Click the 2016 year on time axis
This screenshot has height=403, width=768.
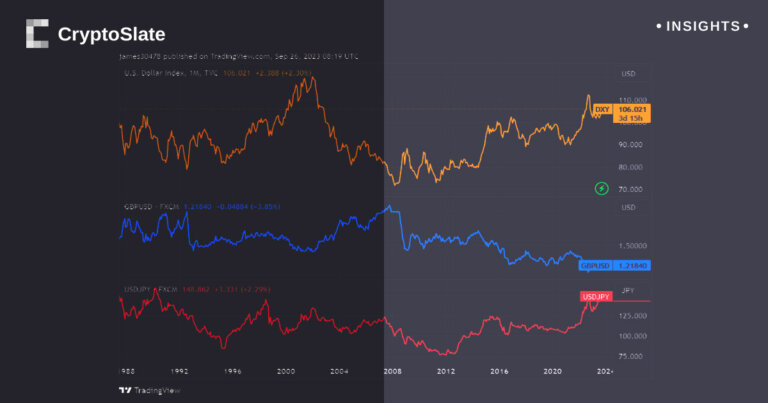[500, 370]
